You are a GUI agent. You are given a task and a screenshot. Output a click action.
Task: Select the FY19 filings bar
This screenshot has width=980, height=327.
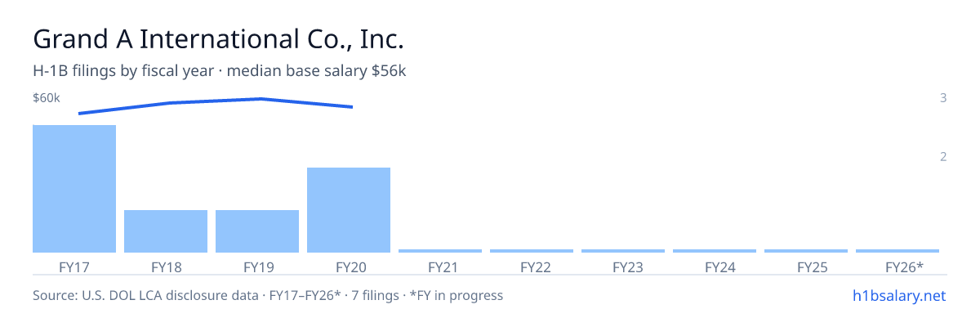tap(257, 231)
